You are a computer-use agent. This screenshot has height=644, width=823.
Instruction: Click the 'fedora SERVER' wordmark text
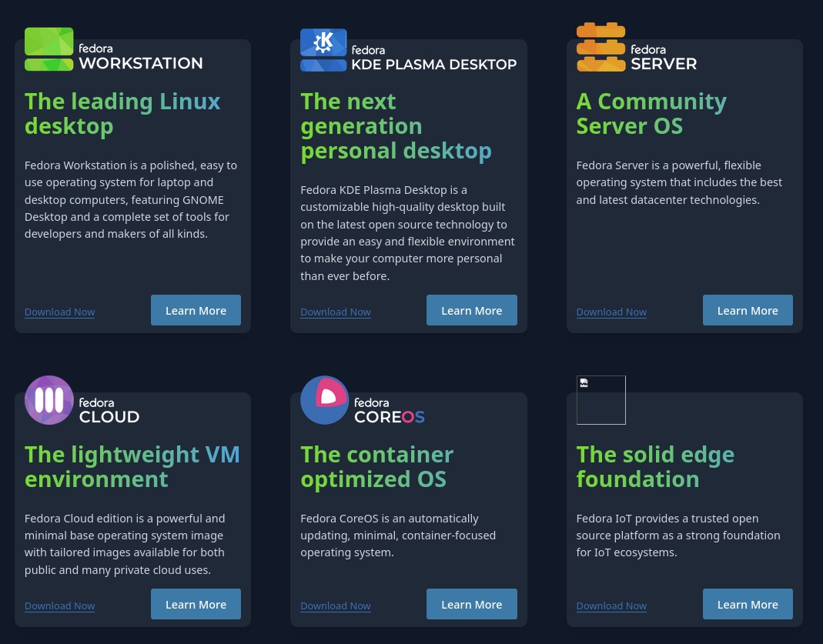click(x=664, y=57)
